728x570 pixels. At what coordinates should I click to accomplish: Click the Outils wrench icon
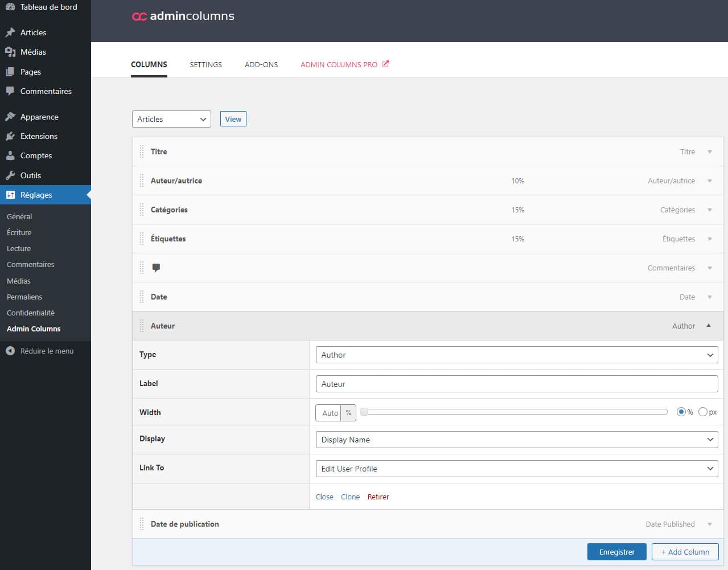pos(10,175)
